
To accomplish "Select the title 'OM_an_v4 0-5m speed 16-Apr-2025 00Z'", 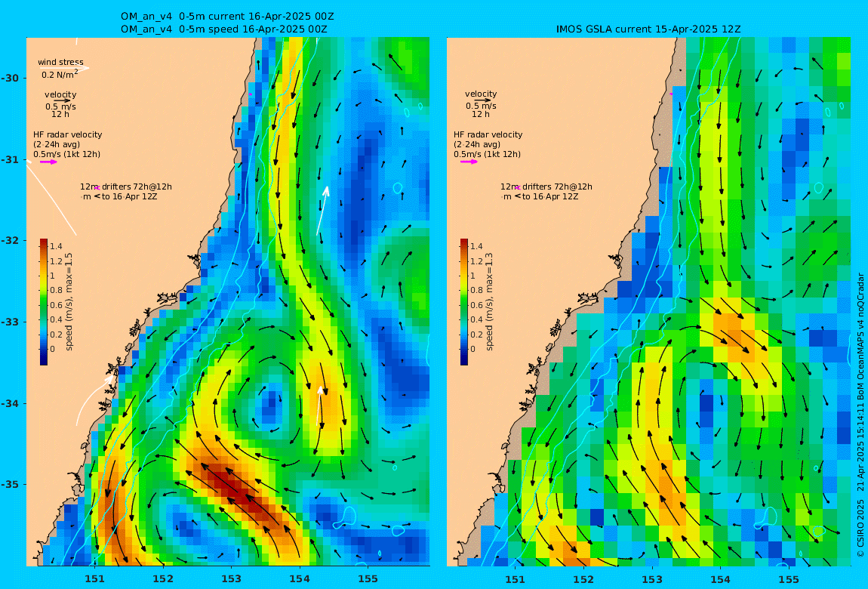I will click(x=223, y=29).
